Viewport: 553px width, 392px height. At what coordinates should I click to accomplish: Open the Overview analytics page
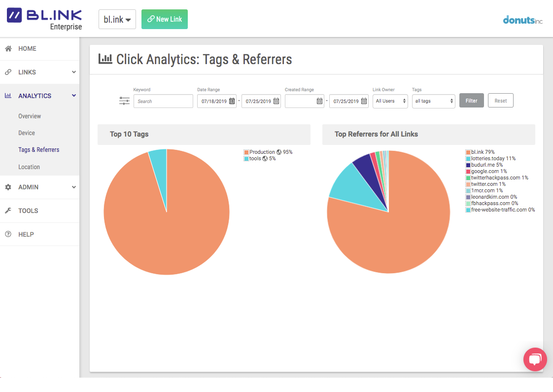coord(30,116)
